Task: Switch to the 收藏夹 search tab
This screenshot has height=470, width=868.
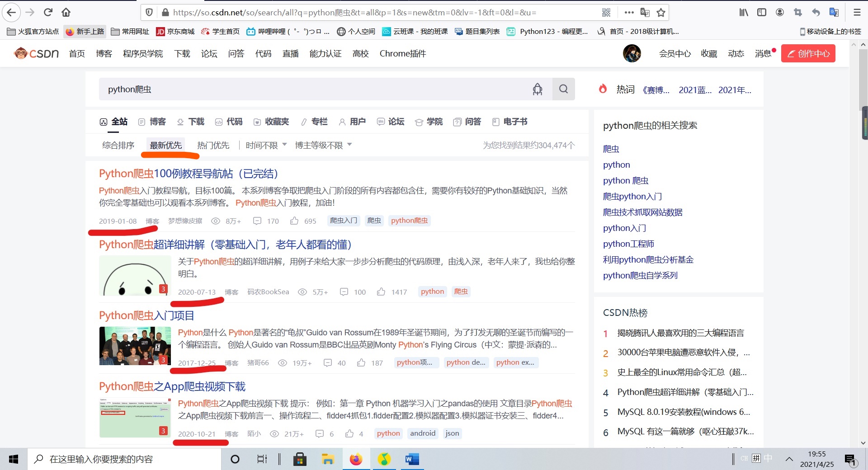Action: [x=271, y=122]
